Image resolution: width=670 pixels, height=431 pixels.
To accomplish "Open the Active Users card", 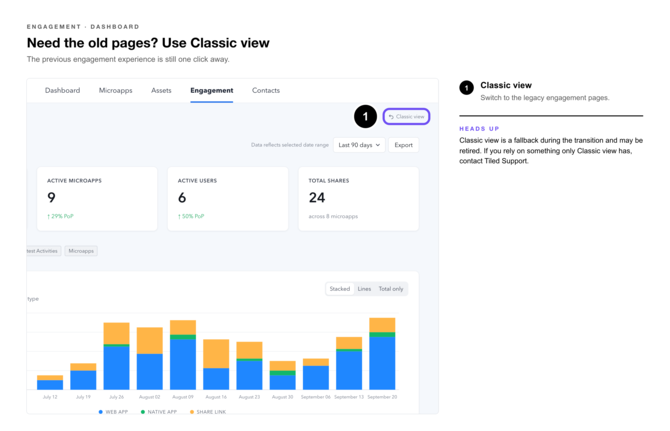I will coord(228,199).
